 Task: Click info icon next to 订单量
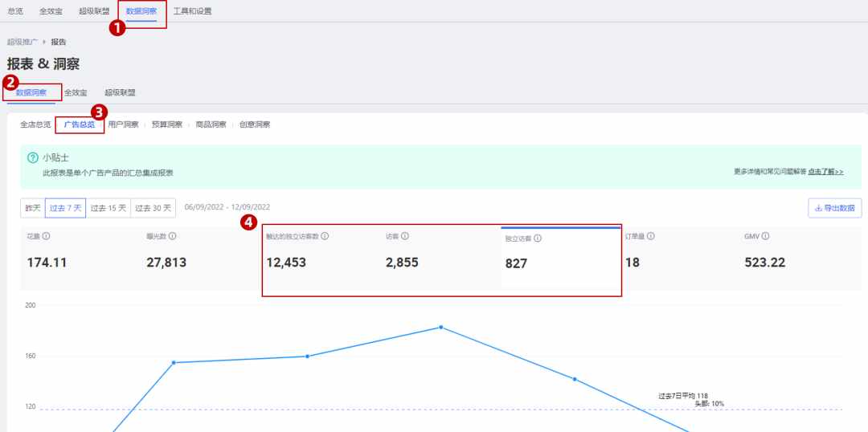[651, 236]
